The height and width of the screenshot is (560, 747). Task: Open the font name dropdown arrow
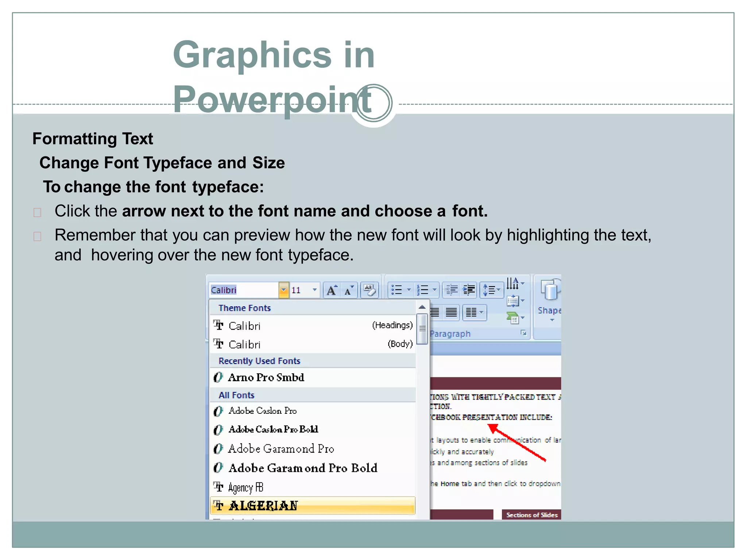pyautogui.click(x=284, y=290)
